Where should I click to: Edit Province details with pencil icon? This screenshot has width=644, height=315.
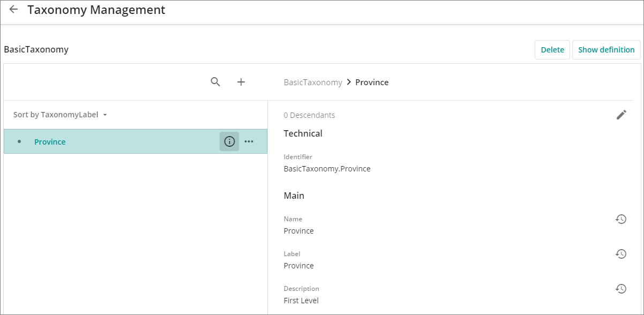621,115
